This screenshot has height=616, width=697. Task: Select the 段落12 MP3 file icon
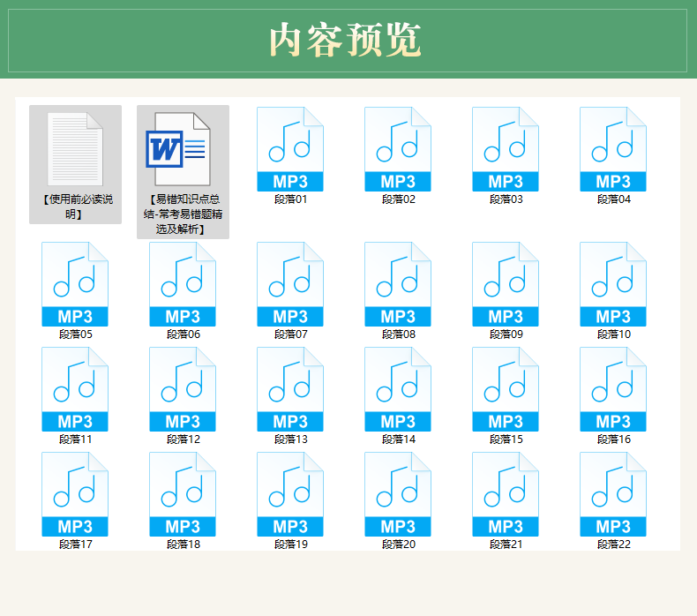point(183,389)
